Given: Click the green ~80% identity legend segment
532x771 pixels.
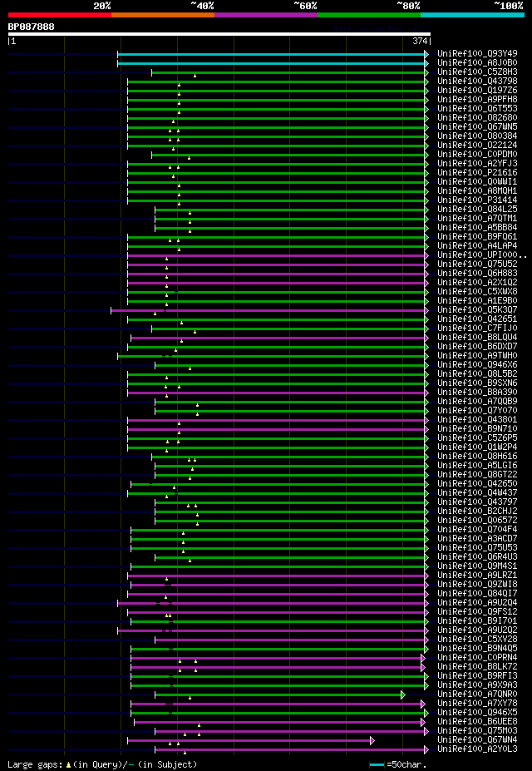Looking at the screenshot, I should point(369,15).
